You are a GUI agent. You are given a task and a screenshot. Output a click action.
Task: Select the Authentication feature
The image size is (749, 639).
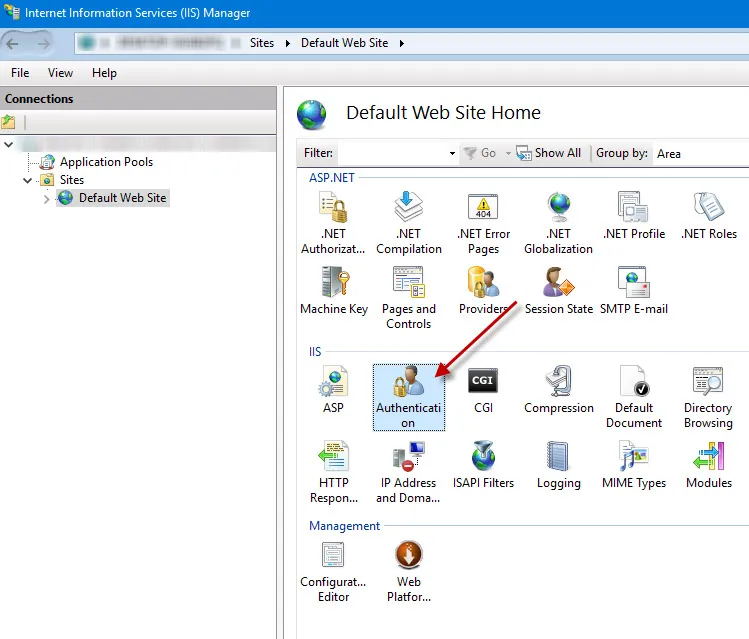pos(408,397)
